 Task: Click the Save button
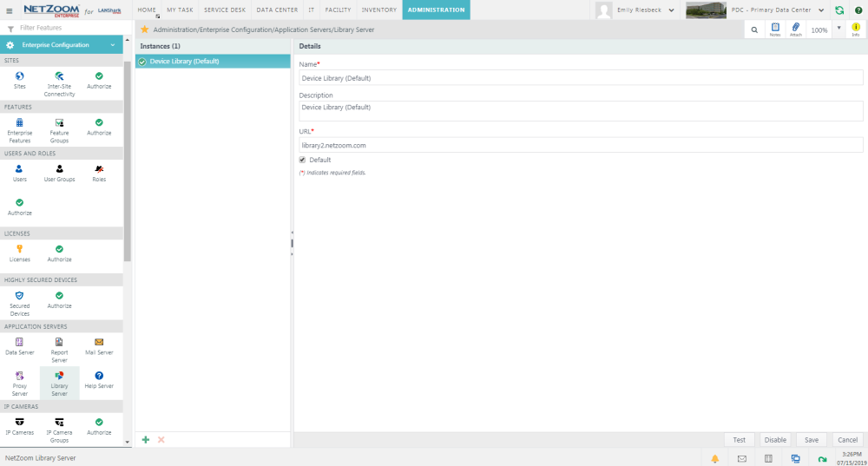(812, 439)
